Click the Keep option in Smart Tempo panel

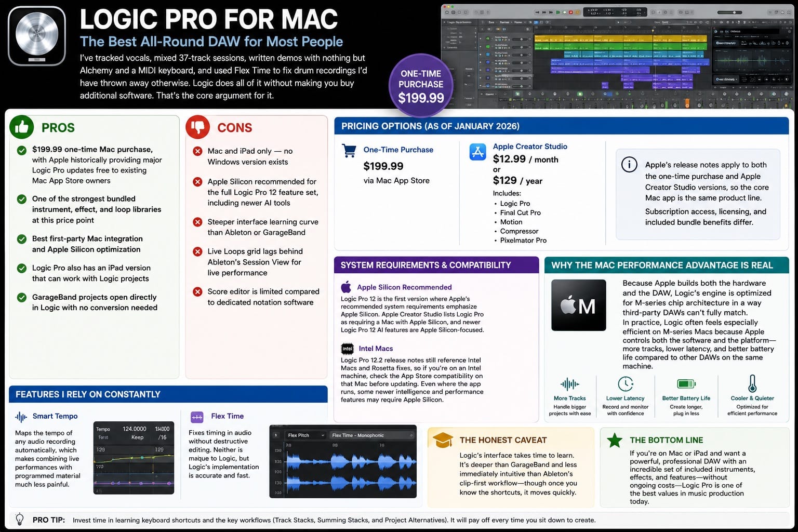click(137, 437)
